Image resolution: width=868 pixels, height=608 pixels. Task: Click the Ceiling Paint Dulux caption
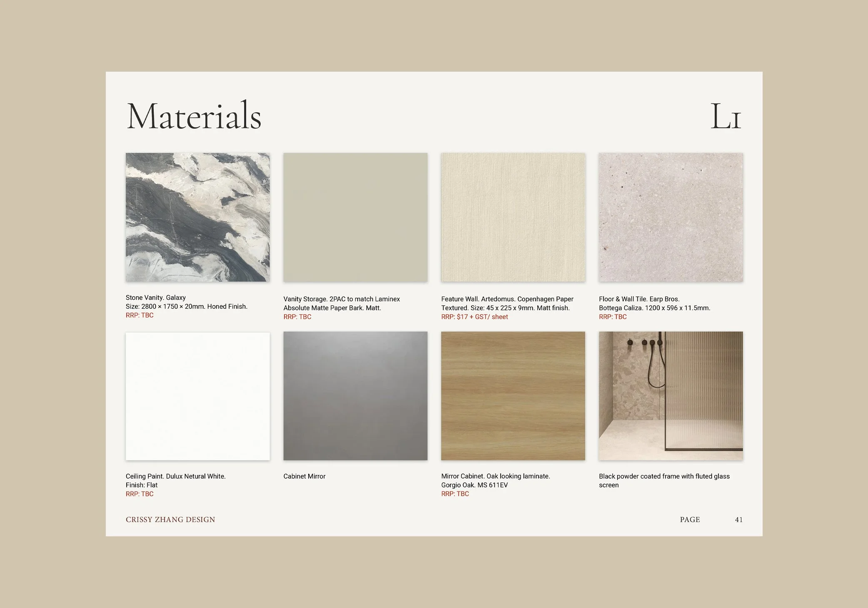point(175,476)
